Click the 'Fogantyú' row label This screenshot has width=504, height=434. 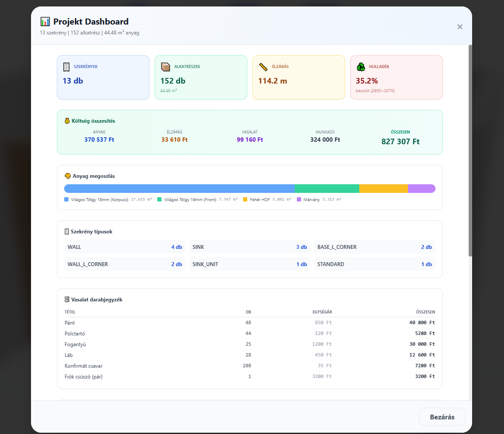tap(75, 344)
